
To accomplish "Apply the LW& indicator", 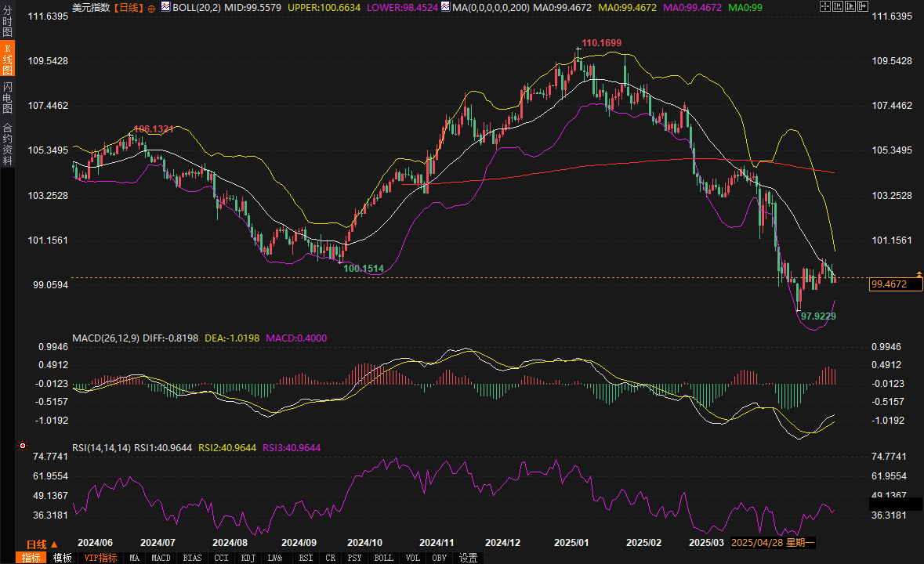I will point(275,558).
